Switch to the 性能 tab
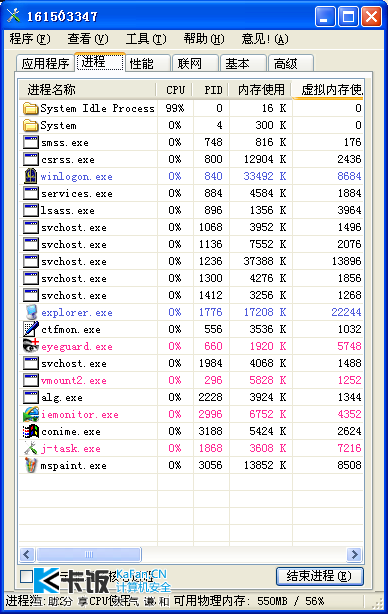 click(x=148, y=63)
